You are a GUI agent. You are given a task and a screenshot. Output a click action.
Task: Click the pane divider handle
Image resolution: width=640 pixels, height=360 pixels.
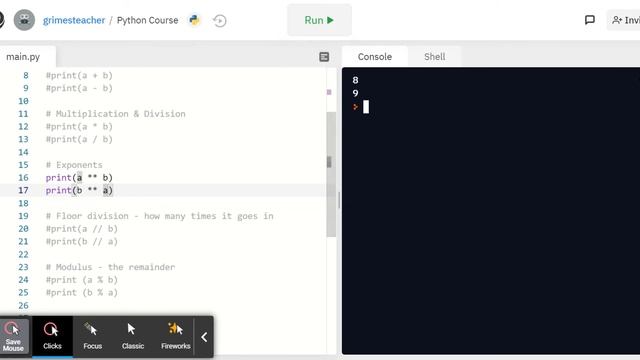339,200
